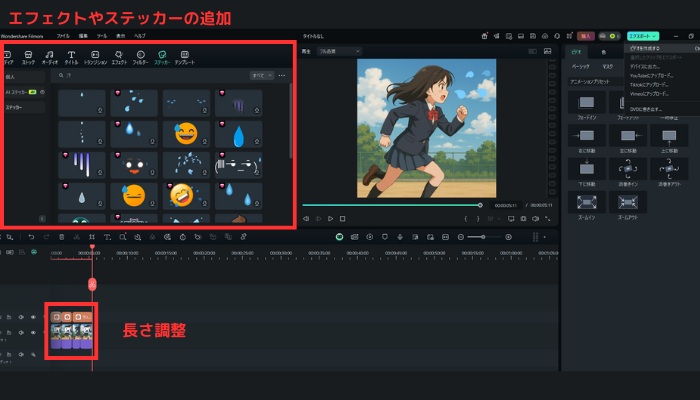Select the ベーシック sub-tab
Image resolution: width=700 pixels, height=400 pixels.
[x=580, y=66]
